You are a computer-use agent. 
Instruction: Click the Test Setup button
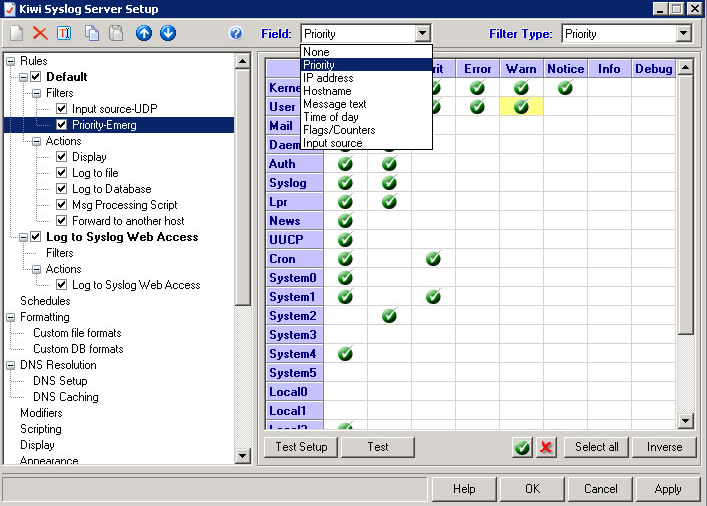coord(301,447)
